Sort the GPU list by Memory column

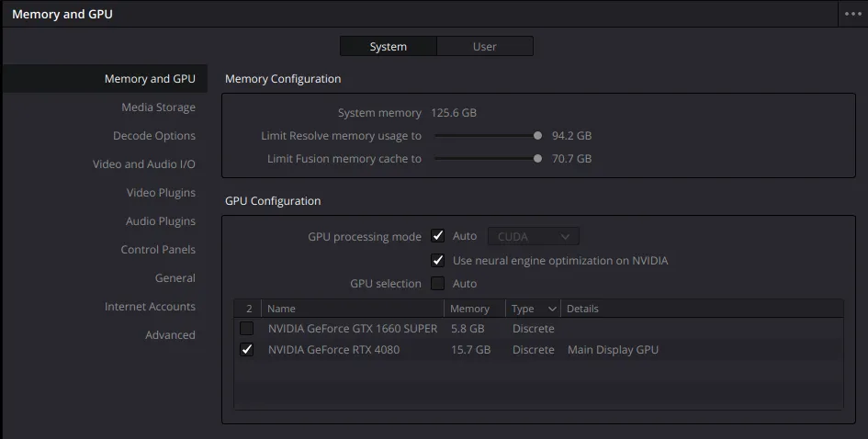pos(469,309)
